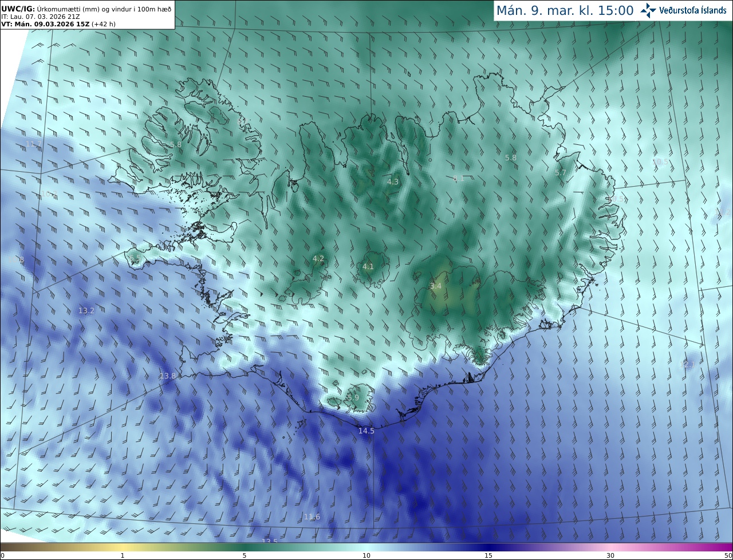Pick the 5.8 value on the Westfjords
The height and width of the screenshot is (560, 733).
click(x=176, y=144)
